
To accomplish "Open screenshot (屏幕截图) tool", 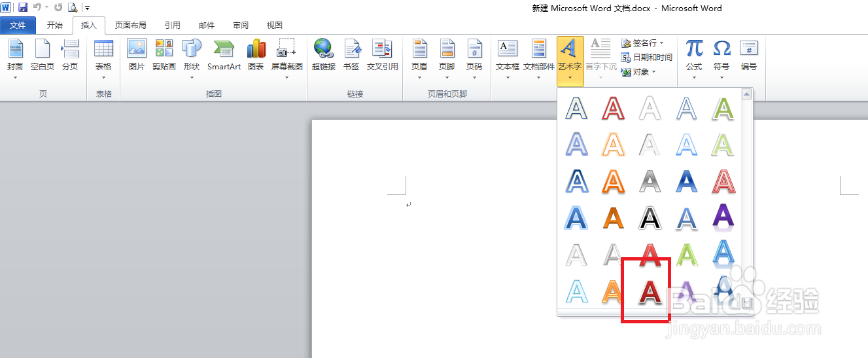I will [x=287, y=59].
